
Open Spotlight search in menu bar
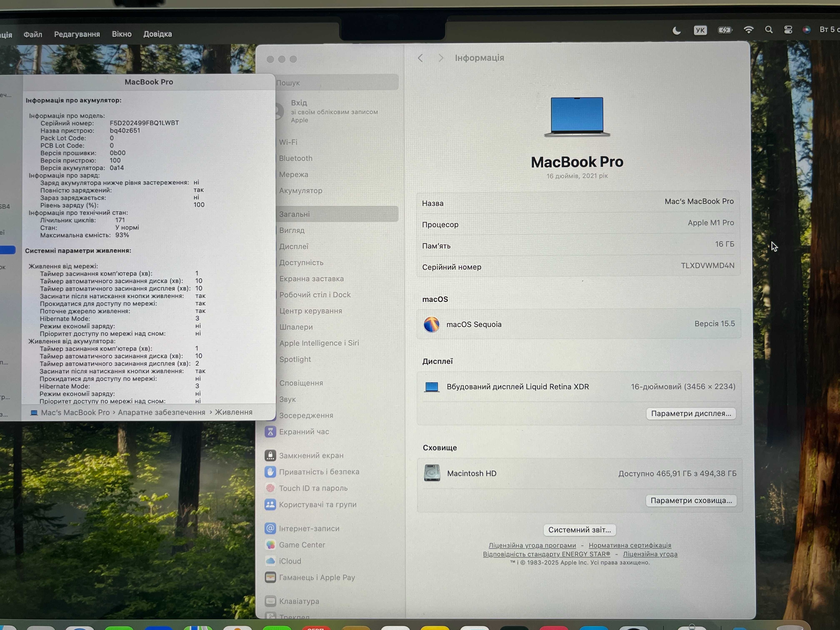(769, 30)
